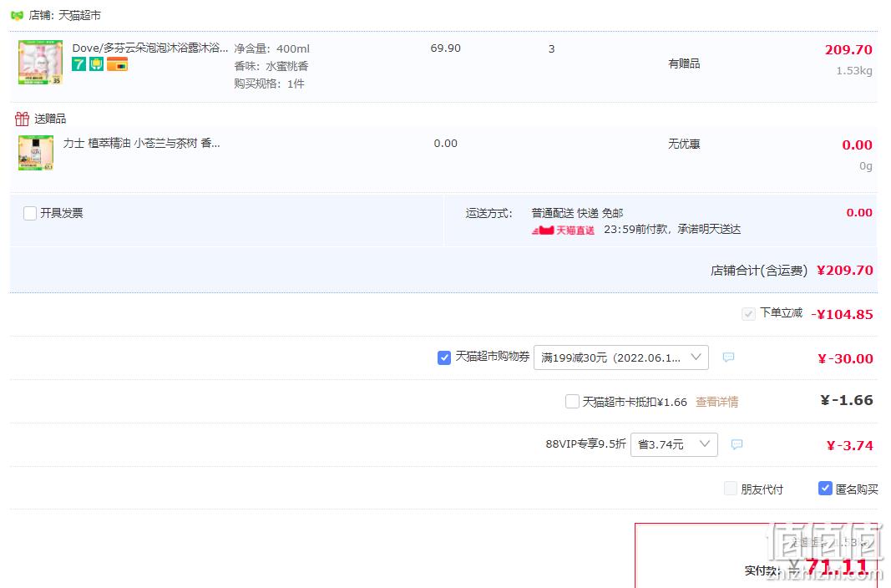Image resolution: width=891 pixels, height=588 pixels.
Task: Open the 力士 植萃精油 gift title
Action: (x=141, y=143)
